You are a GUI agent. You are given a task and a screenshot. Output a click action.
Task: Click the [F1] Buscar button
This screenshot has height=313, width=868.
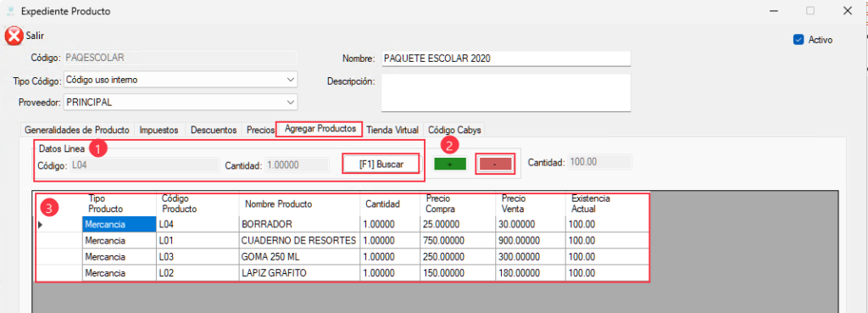[x=381, y=165]
